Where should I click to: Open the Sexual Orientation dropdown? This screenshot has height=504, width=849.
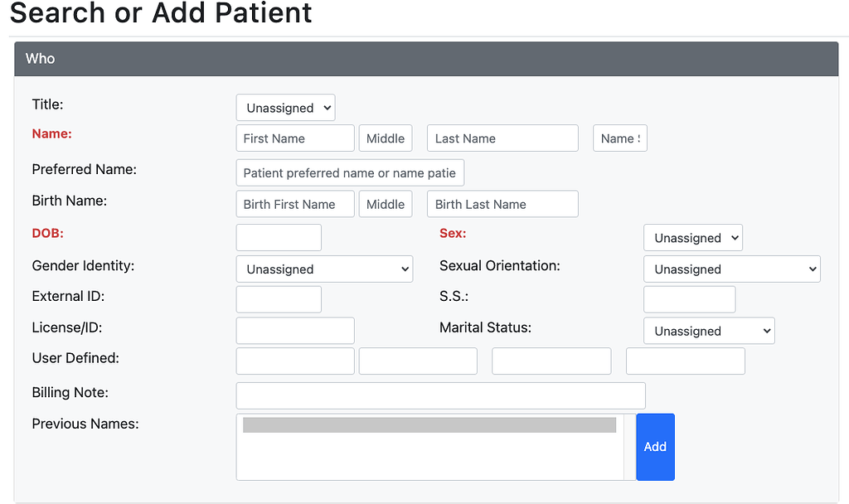pyautogui.click(x=731, y=269)
